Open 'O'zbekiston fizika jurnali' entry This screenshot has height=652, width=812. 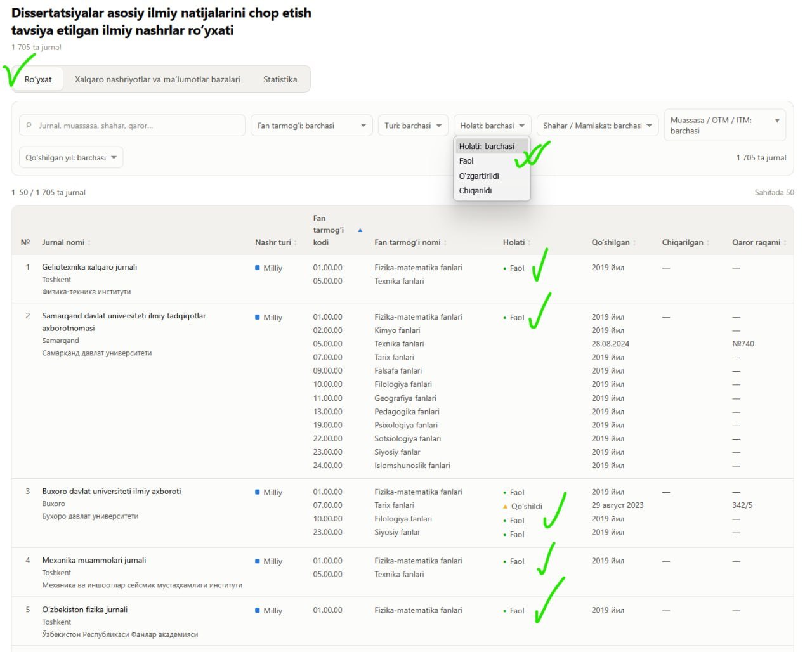[x=85, y=610]
